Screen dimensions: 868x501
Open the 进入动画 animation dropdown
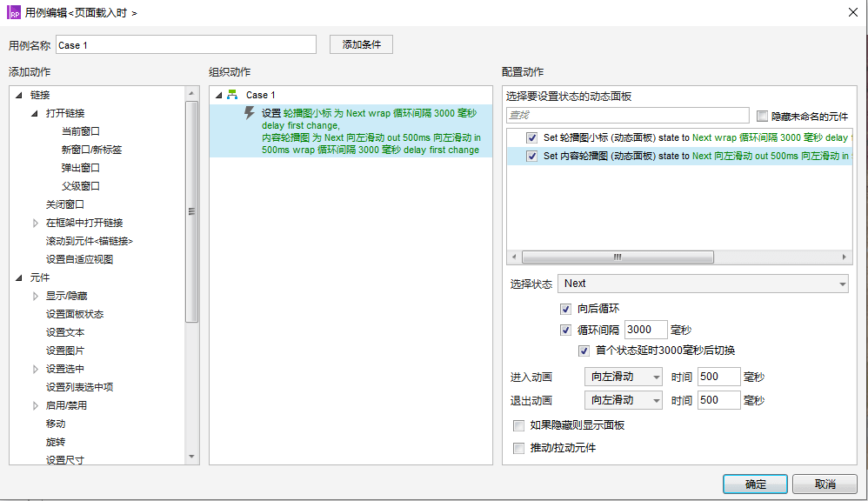coord(624,377)
